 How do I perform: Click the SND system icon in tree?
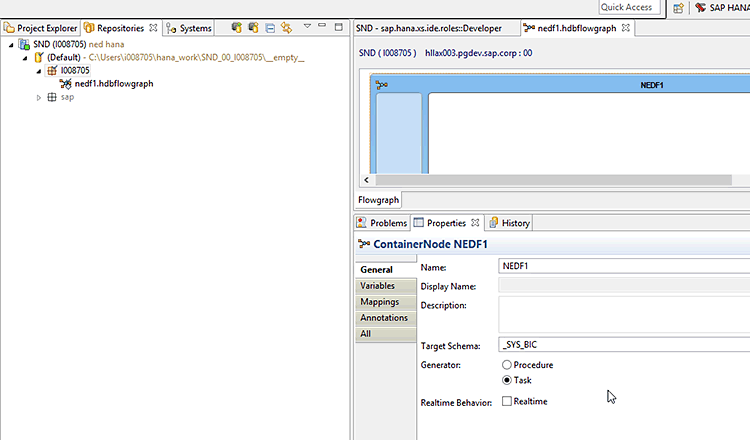pos(24,44)
